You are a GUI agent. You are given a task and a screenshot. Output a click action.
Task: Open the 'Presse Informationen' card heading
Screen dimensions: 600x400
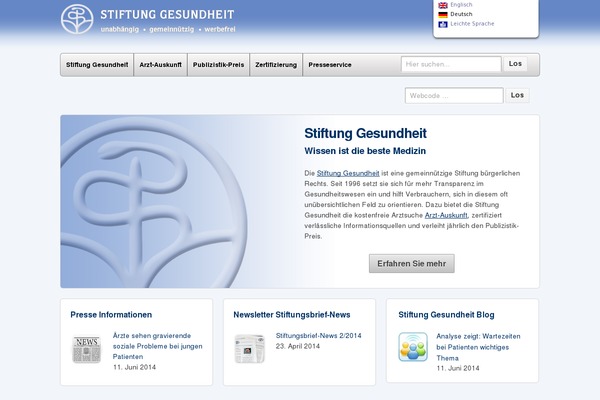(x=111, y=315)
